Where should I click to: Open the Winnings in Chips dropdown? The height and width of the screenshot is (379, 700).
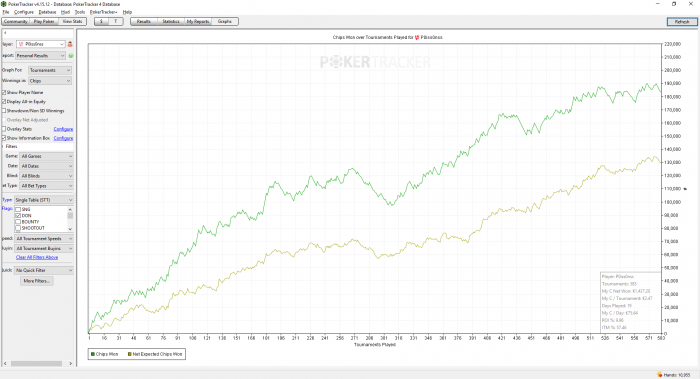(x=50, y=81)
